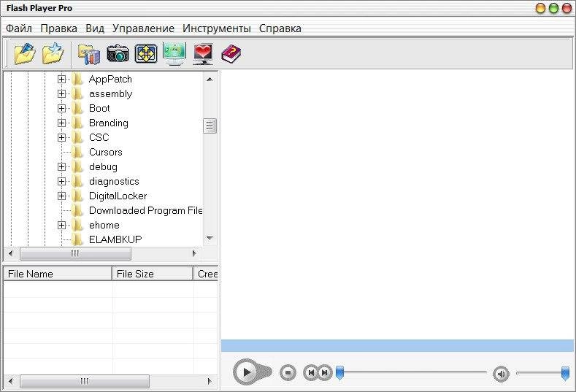Expand the Boot folder node
The image size is (576, 392).
pos(62,108)
